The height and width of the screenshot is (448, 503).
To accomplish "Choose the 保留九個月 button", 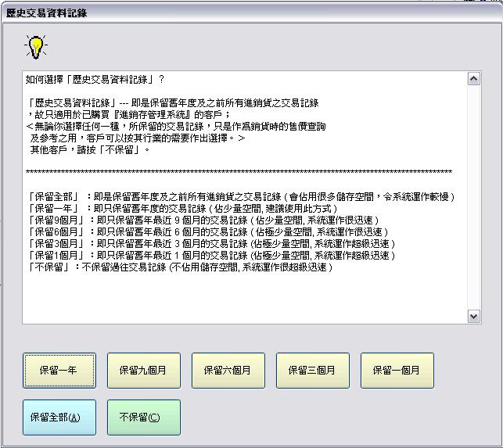I will coord(144,371).
